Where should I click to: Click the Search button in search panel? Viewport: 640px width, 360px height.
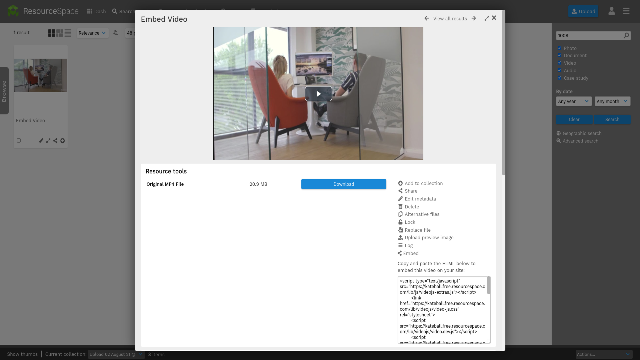point(612,119)
